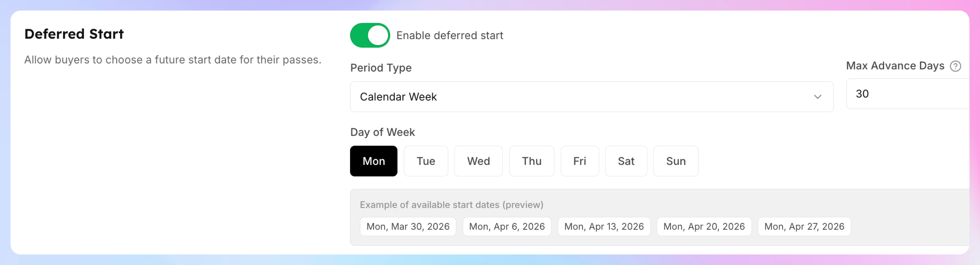Click the Mon, Mar 30, 2026 preview date
980x265 pixels.
[x=408, y=227]
